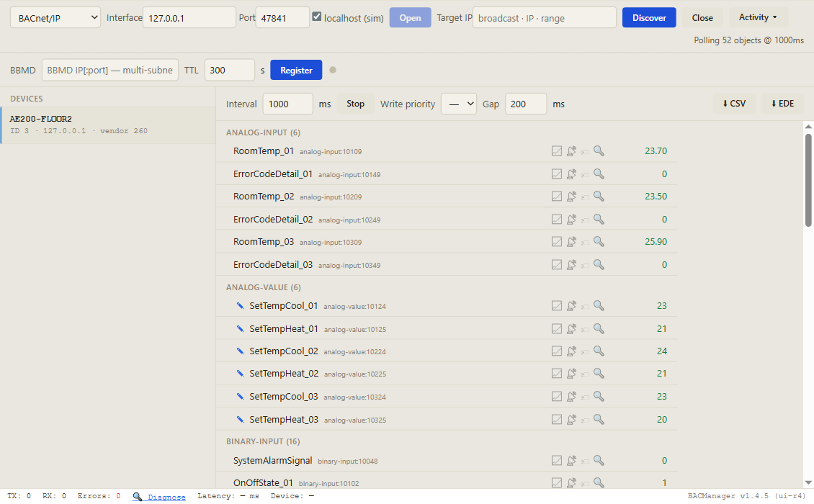This screenshot has width=814, height=504.
Task: Click into the Port field
Action: pos(282,18)
